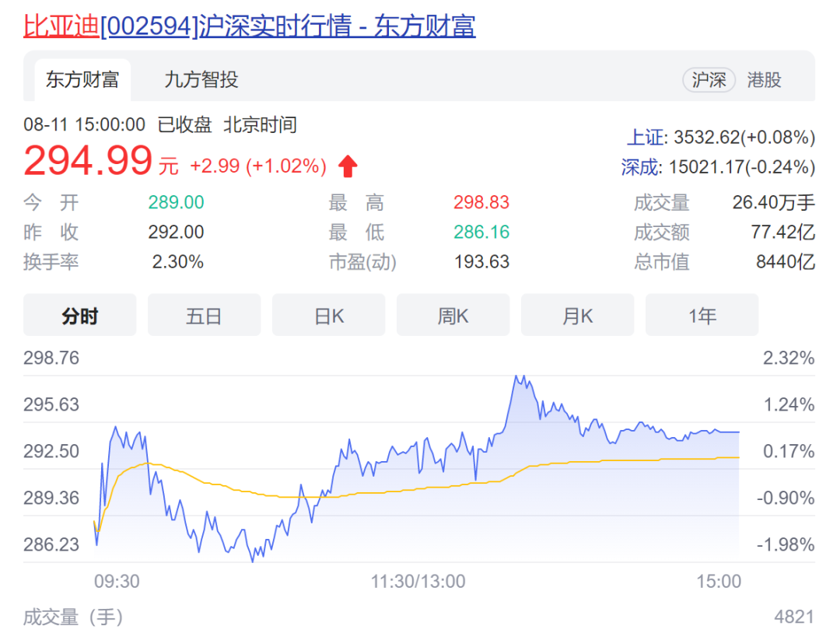Image resolution: width=840 pixels, height=633 pixels.
Task: Click the 2.32% percent axis label
Action: [x=789, y=358]
